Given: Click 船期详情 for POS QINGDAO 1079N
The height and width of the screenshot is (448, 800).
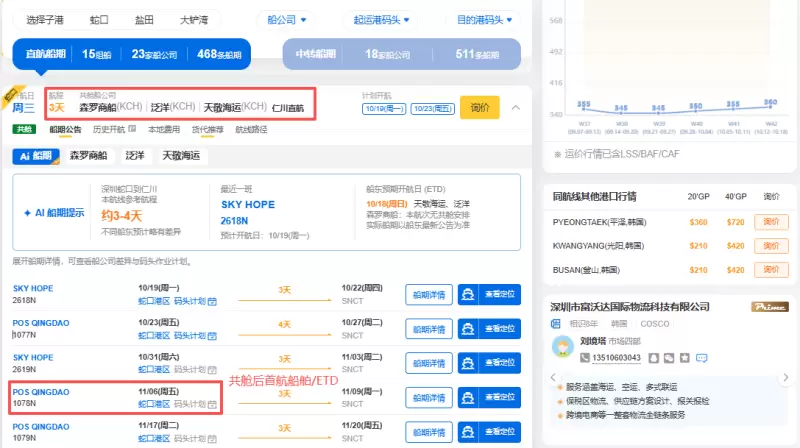Looking at the screenshot, I should [x=429, y=432].
